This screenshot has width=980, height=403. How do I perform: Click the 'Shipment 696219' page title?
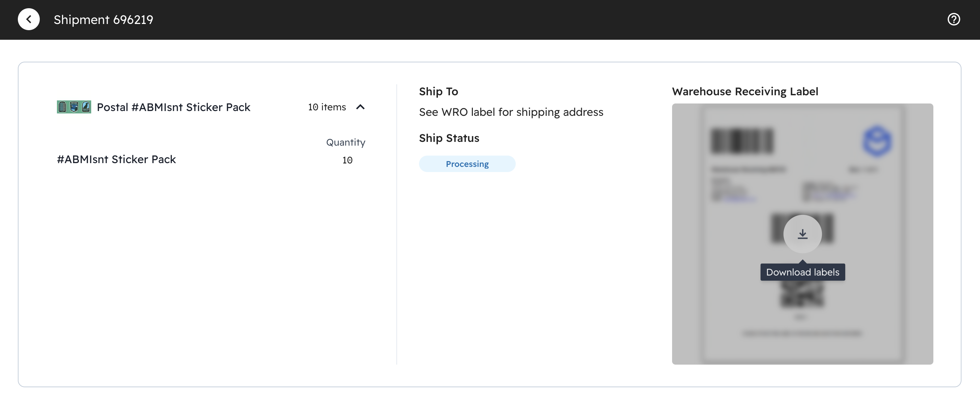103,20
